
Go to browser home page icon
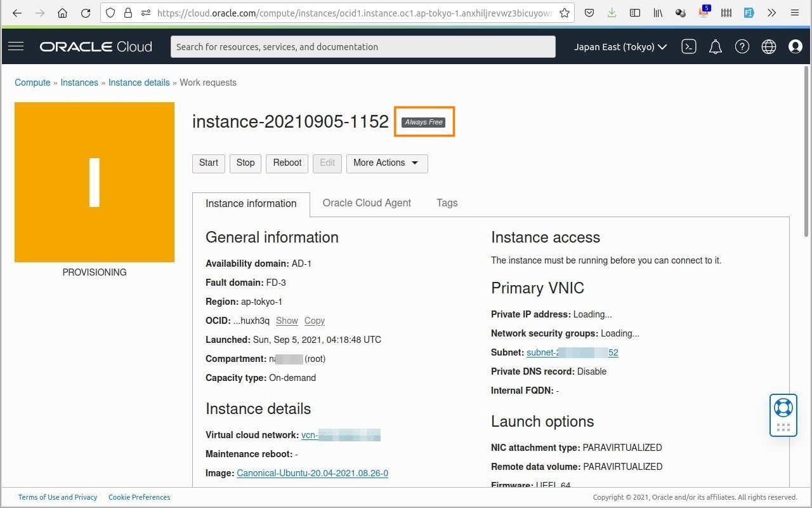tap(62, 13)
